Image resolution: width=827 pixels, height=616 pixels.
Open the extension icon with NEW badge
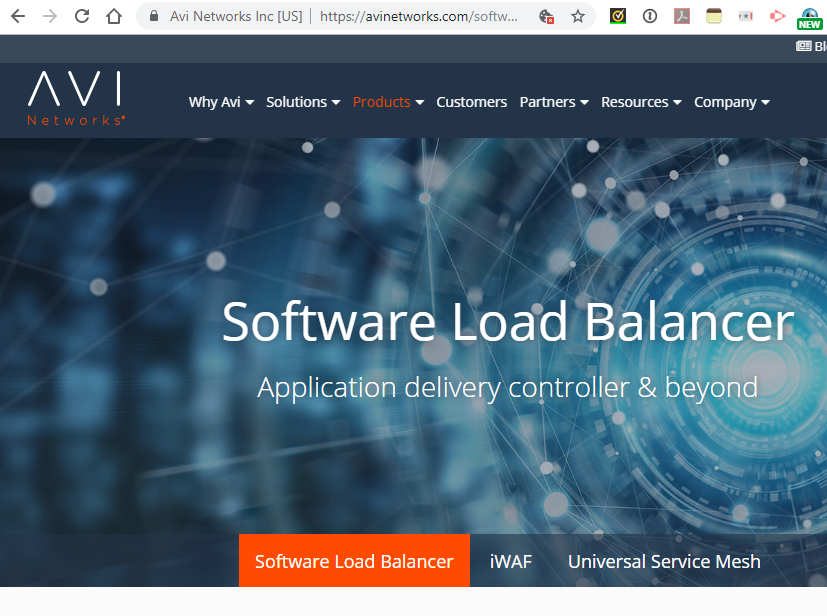point(810,18)
